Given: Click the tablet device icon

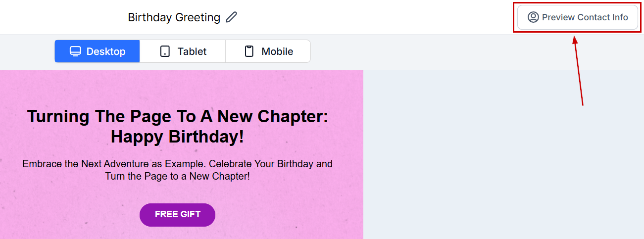Looking at the screenshot, I should pos(165,51).
